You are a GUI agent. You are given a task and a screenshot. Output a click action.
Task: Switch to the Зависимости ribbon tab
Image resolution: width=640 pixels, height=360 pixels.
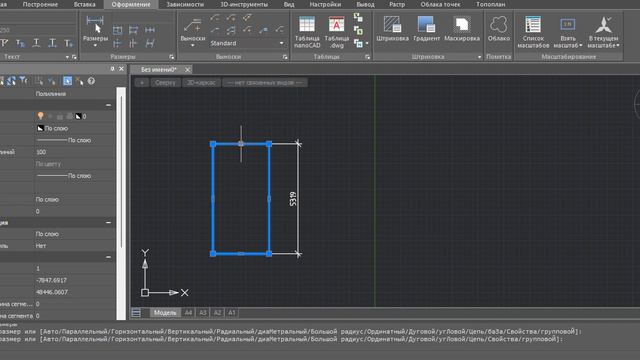[185, 4]
